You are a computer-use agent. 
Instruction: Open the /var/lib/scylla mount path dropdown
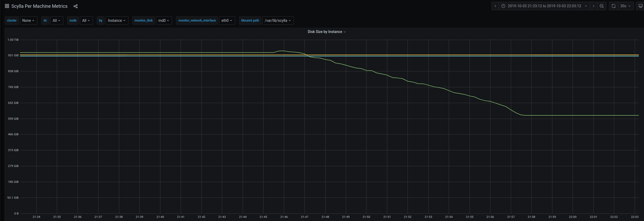click(x=278, y=21)
